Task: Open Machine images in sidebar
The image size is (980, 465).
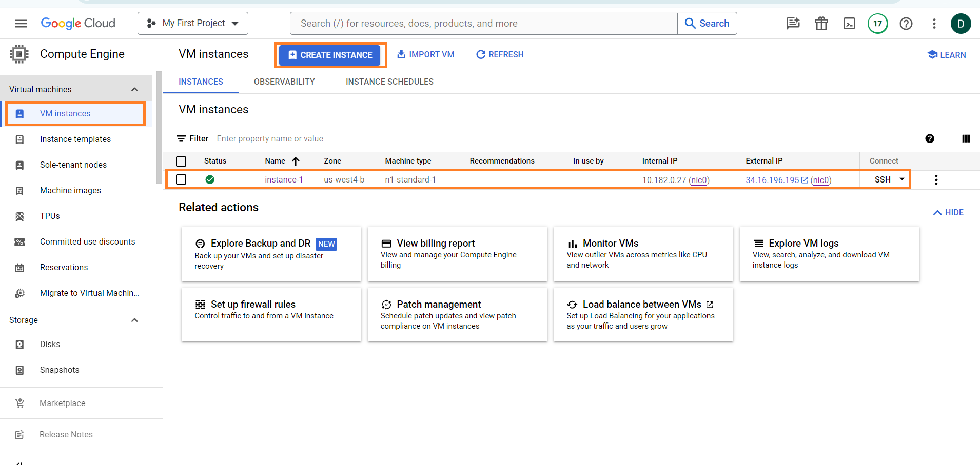Action: (x=71, y=190)
